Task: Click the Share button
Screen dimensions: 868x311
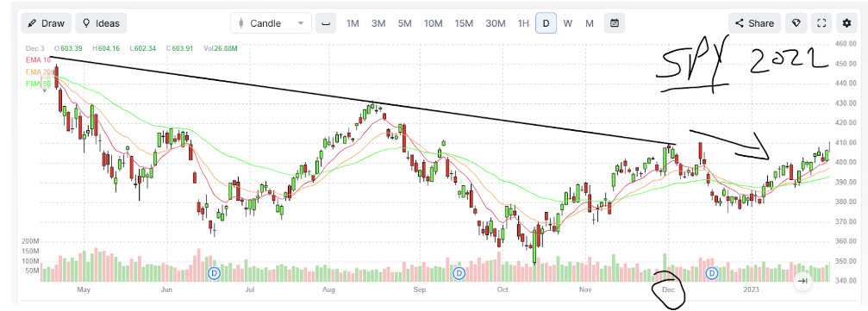Action: click(754, 23)
